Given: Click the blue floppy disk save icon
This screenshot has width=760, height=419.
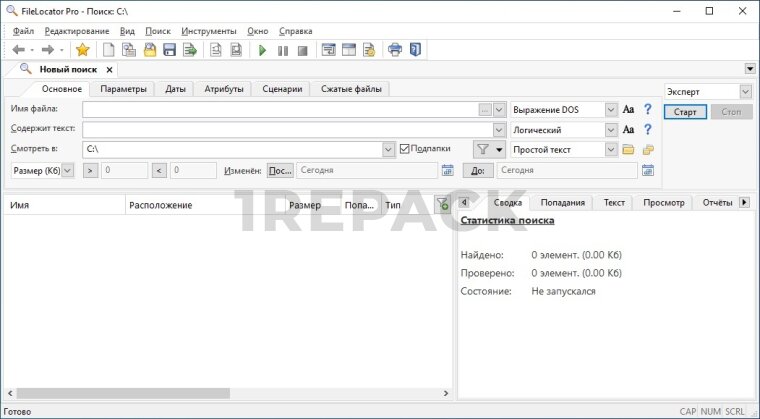Looking at the screenshot, I should click(169, 49).
